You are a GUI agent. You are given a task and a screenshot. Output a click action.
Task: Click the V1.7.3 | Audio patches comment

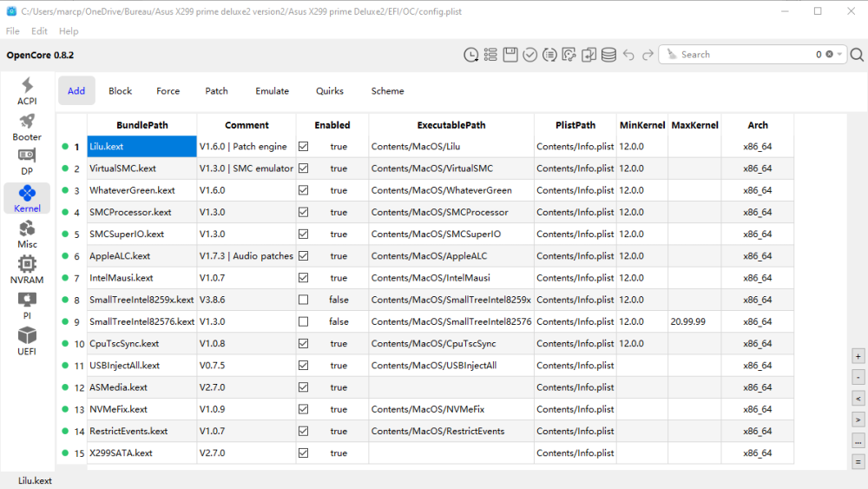247,256
